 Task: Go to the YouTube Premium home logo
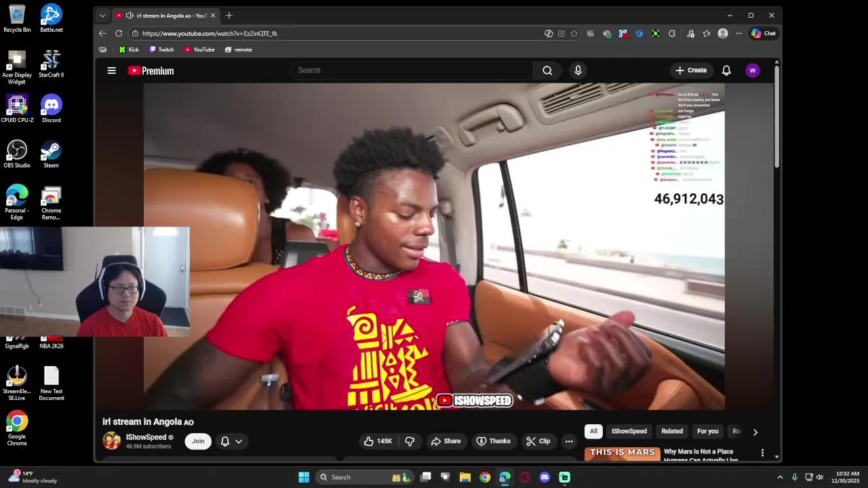click(151, 70)
